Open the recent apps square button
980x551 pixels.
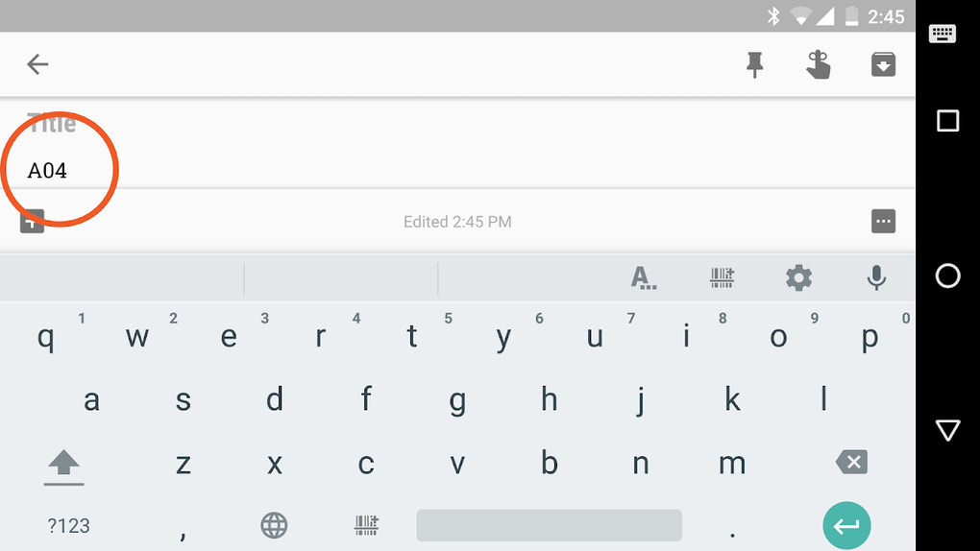pos(947,121)
